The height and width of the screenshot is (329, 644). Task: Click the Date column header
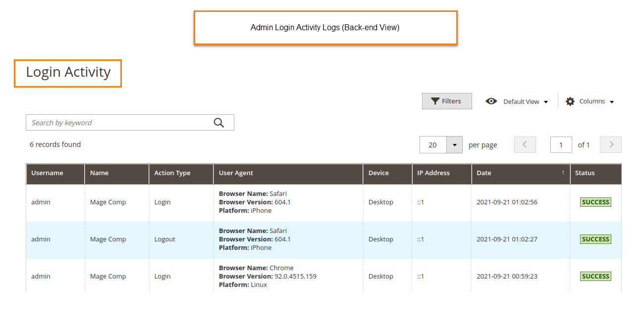pos(521,174)
